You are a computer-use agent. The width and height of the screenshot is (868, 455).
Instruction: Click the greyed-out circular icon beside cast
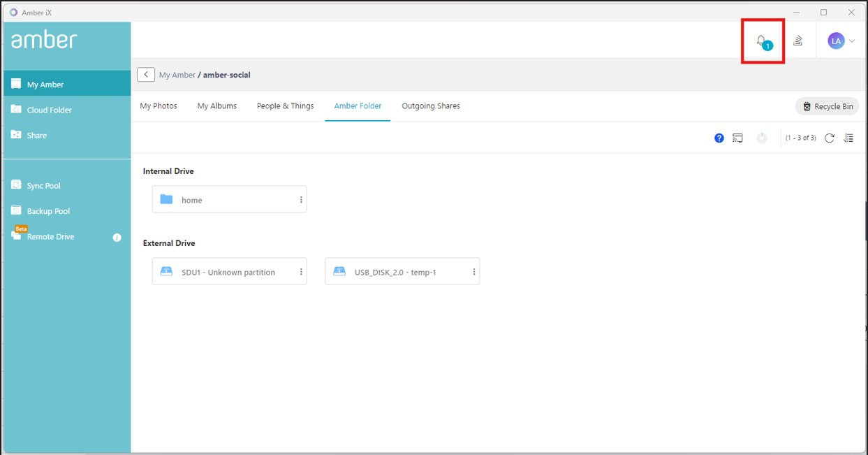pyautogui.click(x=762, y=138)
